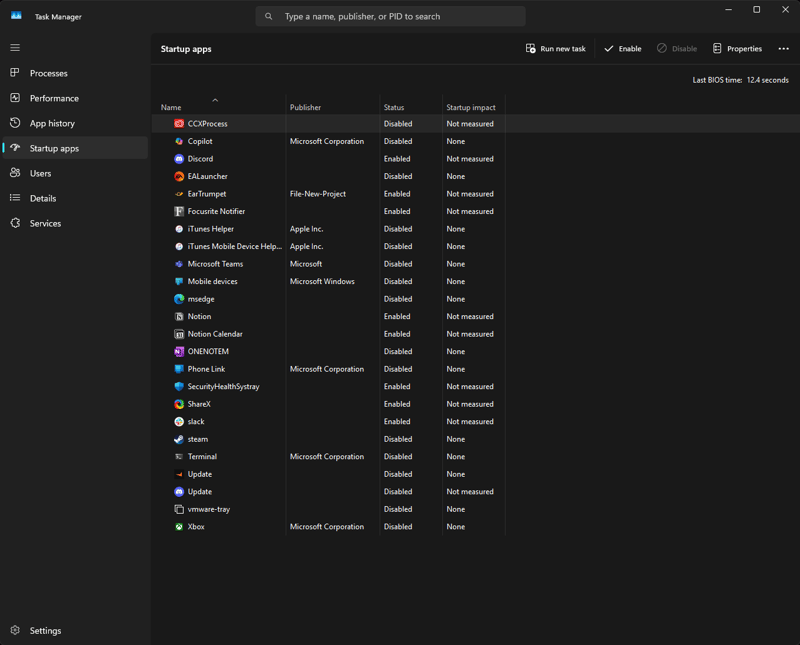Click the Enable button
Viewport: 800px width, 645px height.
623,48
